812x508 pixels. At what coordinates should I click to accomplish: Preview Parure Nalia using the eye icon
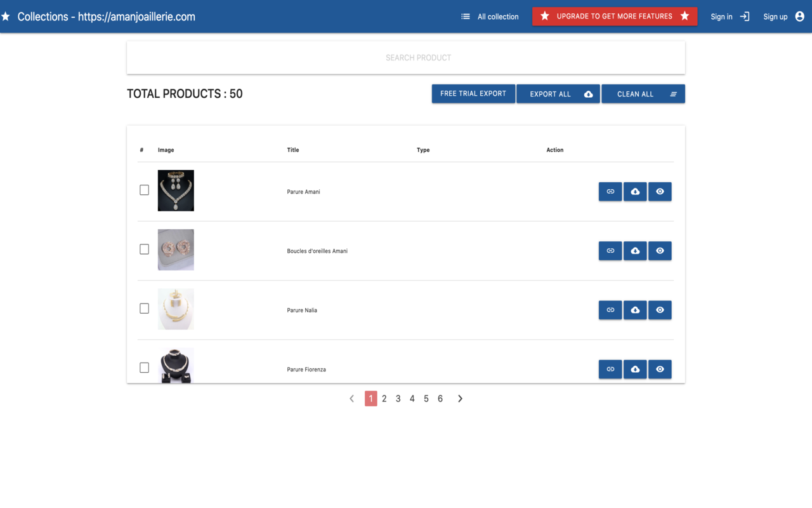coord(660,310)
